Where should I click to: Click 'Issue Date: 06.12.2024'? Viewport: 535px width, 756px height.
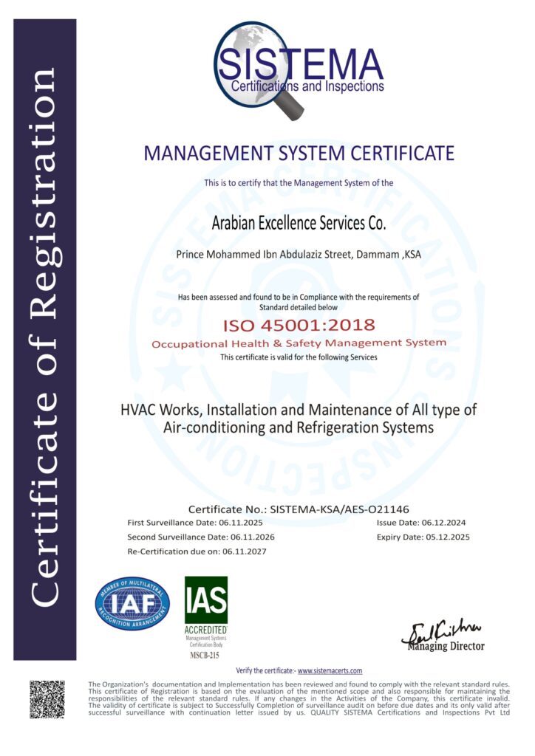[x=421, y=523]
